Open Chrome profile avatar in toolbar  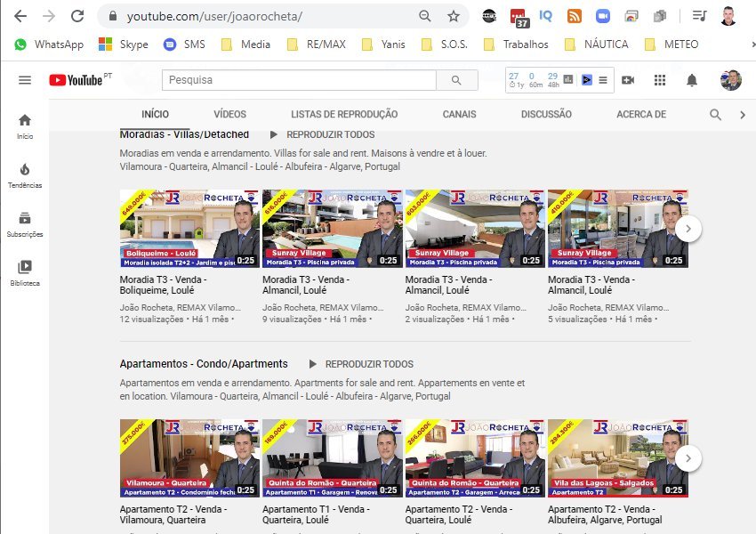pos(728,16)
